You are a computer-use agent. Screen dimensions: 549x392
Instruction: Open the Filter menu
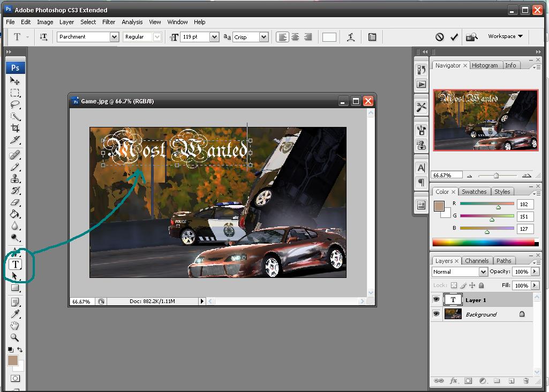(109, 22)
